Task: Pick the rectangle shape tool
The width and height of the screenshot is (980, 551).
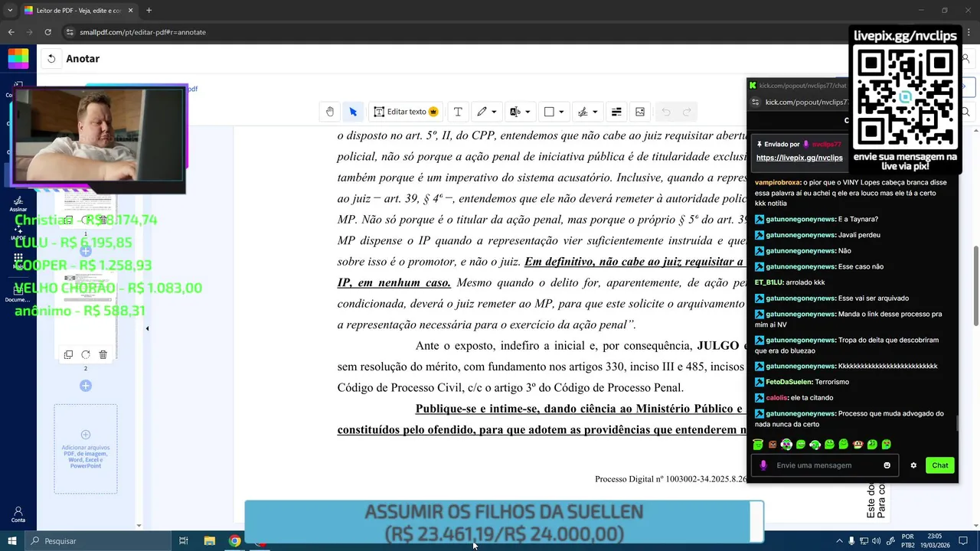Action: 549,112
